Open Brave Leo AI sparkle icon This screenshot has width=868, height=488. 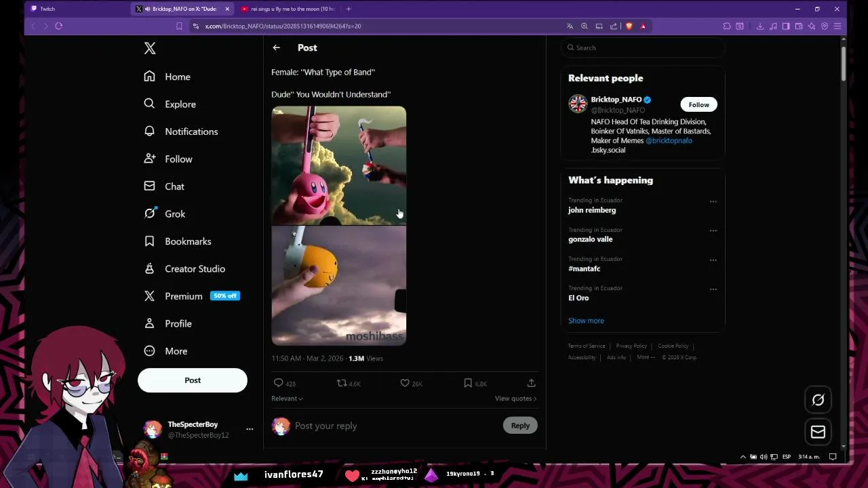coord(812,26)
